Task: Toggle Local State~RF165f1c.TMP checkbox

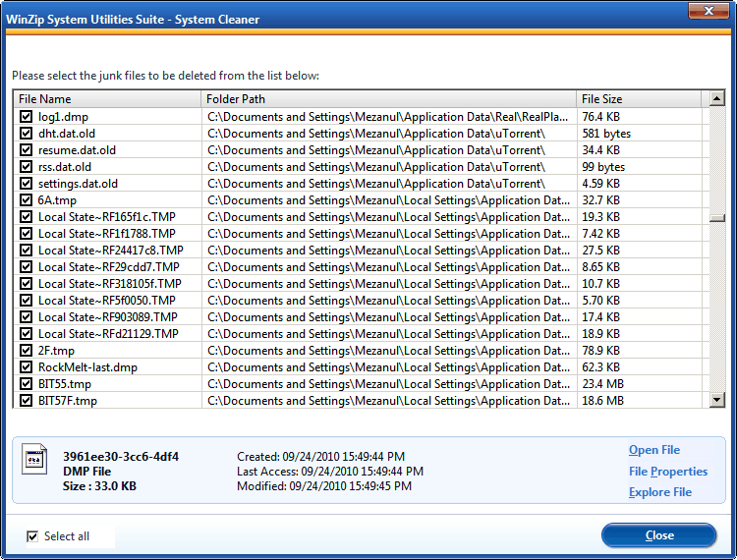Action: click(26, 216)
